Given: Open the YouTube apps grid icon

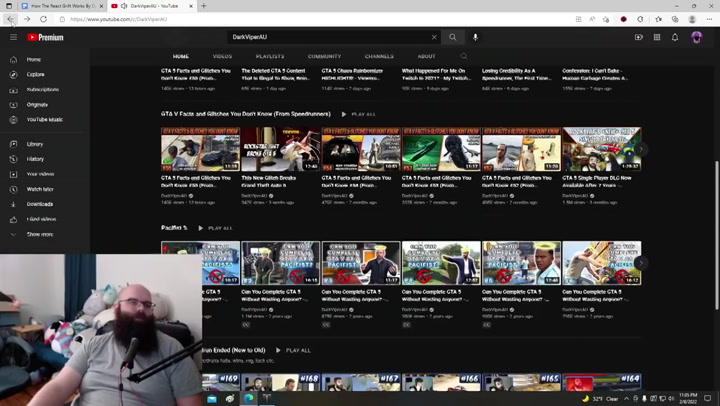Looking at the screenshot, I should [x=657, y=37].
